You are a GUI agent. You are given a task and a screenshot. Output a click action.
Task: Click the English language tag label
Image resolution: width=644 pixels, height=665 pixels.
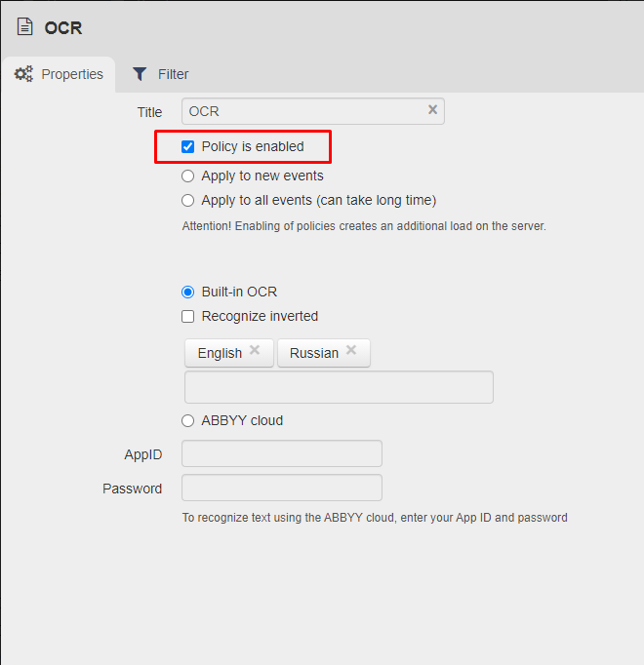(x=220, y=353)
